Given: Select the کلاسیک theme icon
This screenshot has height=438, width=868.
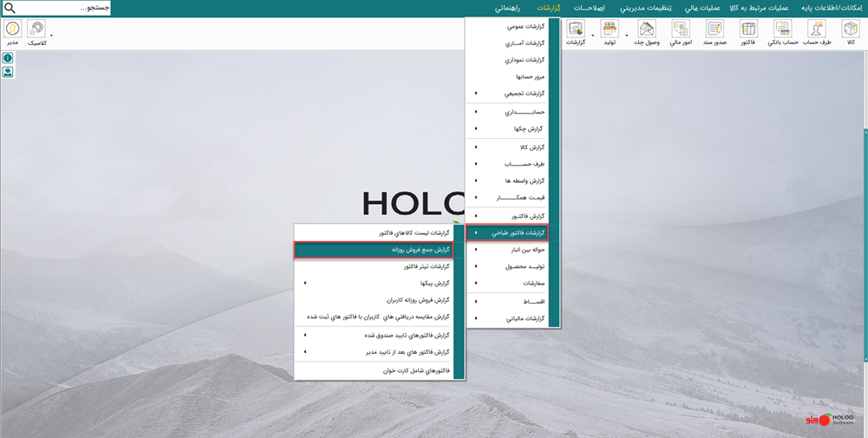Looking at the screenshot, I should (36, 33).
